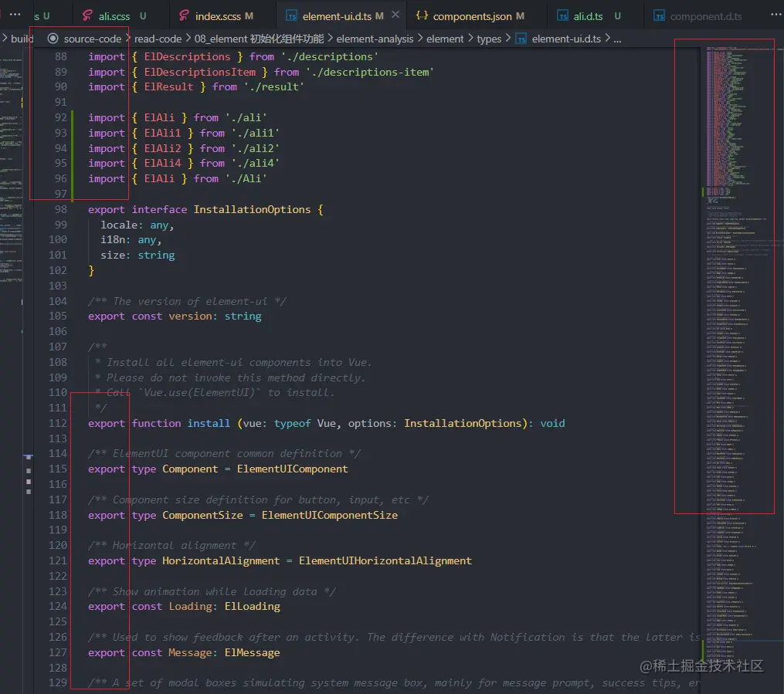Click line number 88 in the gutter
Image resolution: width=784 pixels, height=694 pixels.
pos(60,56)
